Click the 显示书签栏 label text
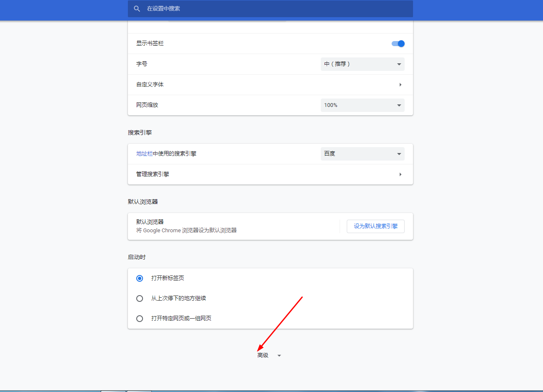 pyautogui.click(x=150, y=44)
